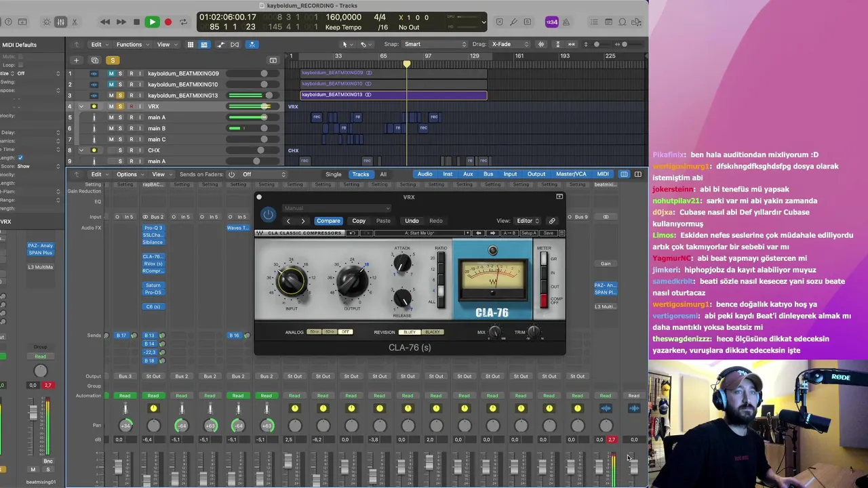Open the Mixer Options menu
This screenshot has height=488, width=868.
pyautogui.click(x=129, y=174)
